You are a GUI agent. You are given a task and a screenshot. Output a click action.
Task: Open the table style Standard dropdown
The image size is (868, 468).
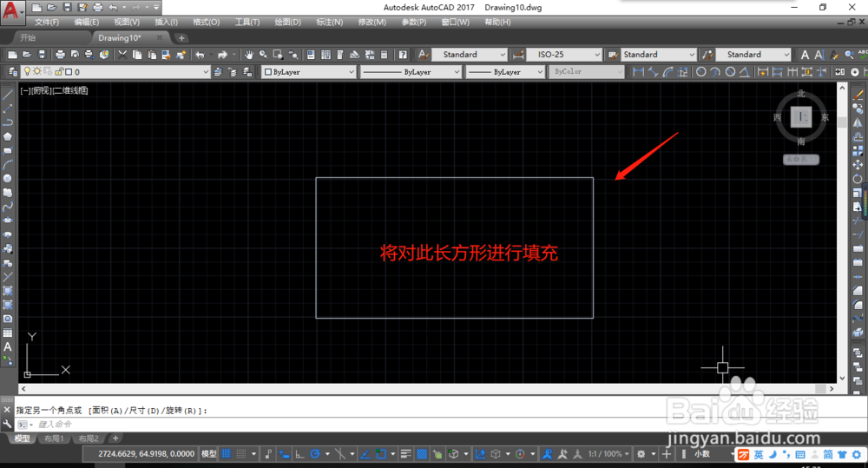(x=658, y=55)
